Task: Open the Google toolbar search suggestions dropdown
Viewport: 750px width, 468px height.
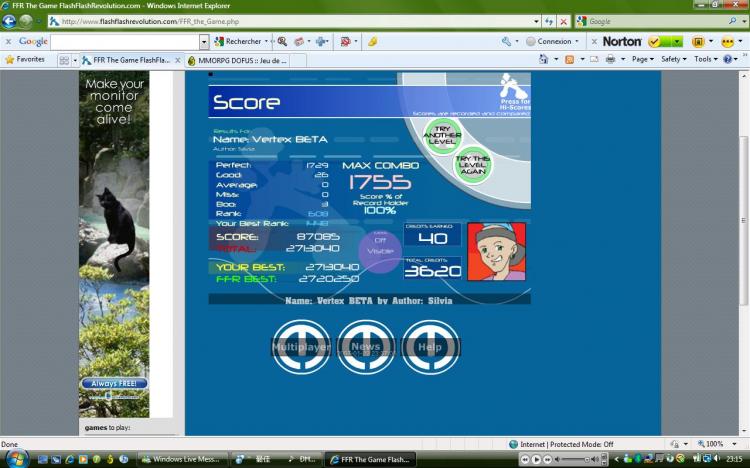Action: click(204, 42)
